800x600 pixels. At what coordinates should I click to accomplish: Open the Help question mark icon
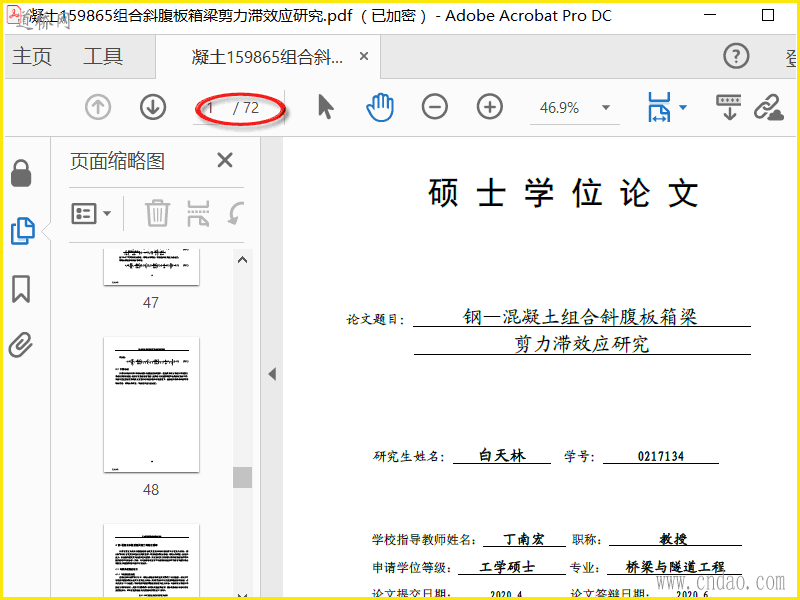(736, 56)
